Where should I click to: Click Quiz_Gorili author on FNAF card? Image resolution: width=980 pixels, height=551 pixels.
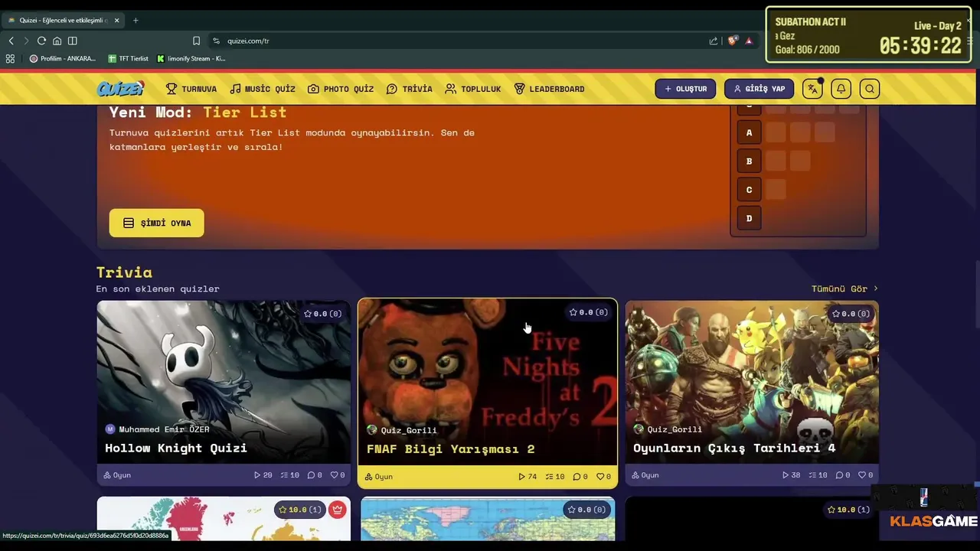tap(402, 430)
